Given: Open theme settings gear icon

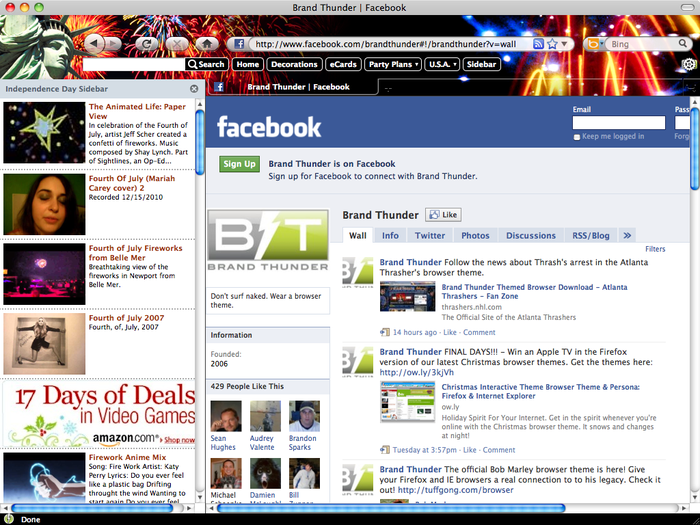Looking at the screenshot, I should [x=690, y=64].
